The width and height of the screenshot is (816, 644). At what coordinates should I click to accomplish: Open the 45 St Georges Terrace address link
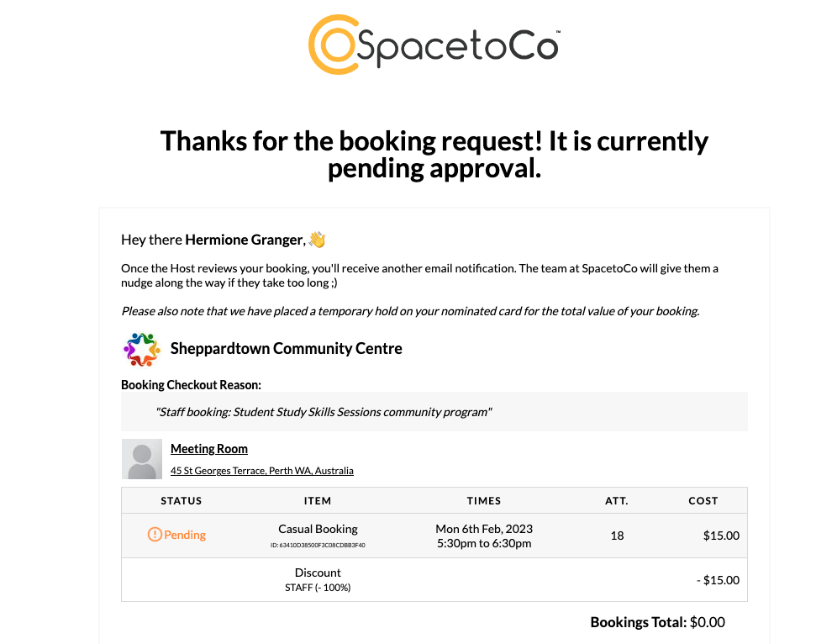pyautogui.click(x=262, y=471)
